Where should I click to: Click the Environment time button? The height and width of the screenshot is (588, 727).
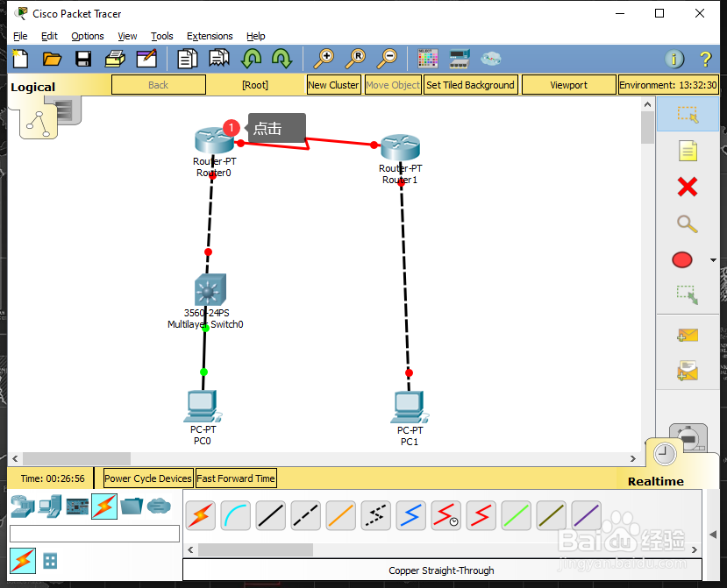[x=668, y=85]
